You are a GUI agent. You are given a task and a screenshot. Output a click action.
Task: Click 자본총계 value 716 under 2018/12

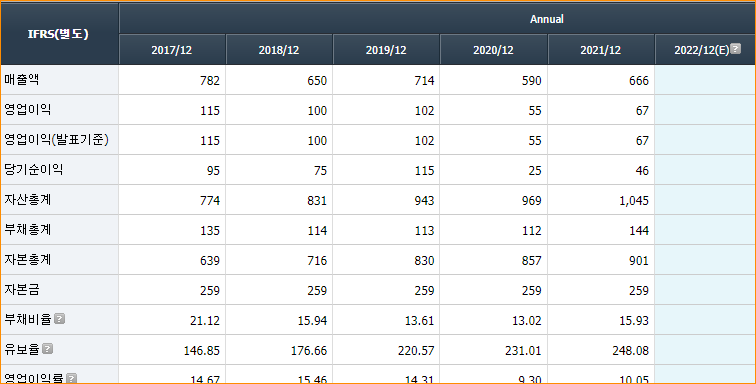point(317,260)
